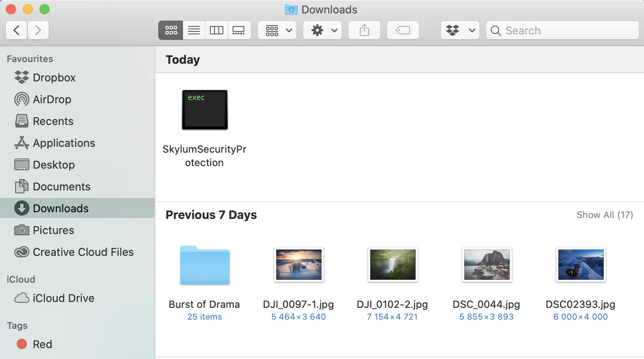Switch to icon view mode

pos(171,30)
